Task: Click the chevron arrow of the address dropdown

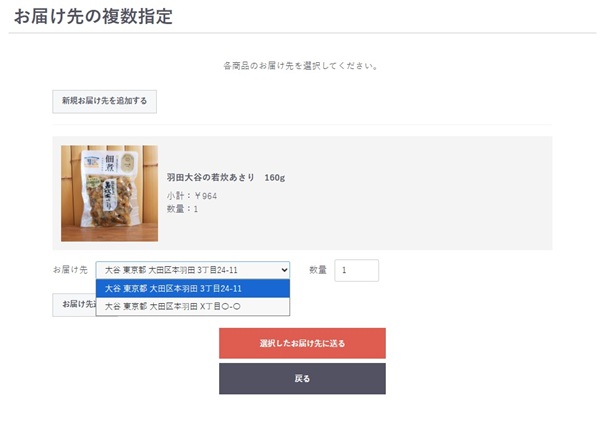Action: (284, 270)
